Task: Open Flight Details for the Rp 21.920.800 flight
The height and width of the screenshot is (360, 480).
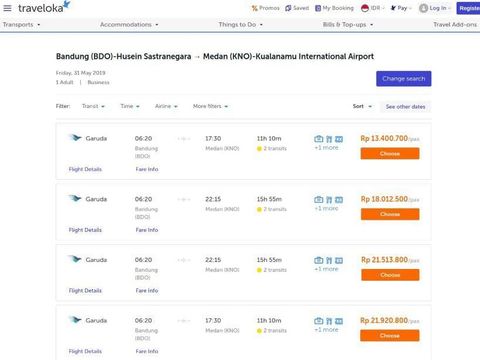Action: tap(85, 351)
